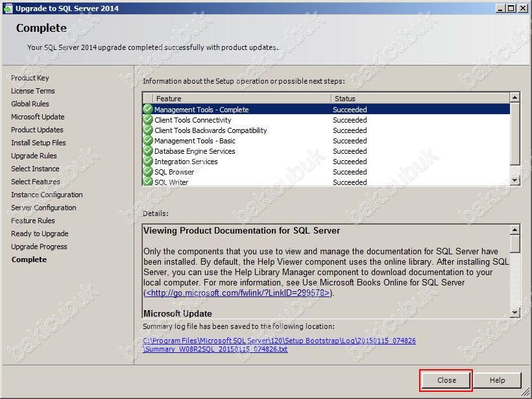
Task: Click the Global Rules step
Action: point(30,104)
